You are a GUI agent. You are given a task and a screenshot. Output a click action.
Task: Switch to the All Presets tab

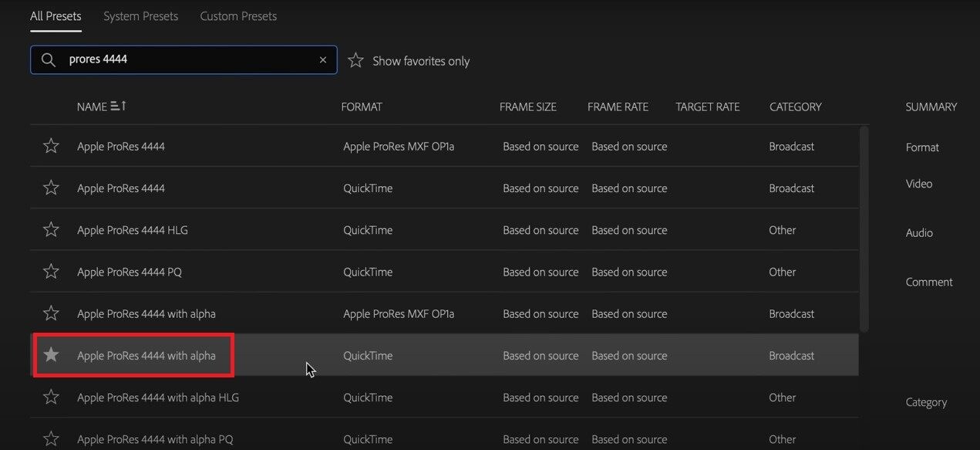pos(56,16)
